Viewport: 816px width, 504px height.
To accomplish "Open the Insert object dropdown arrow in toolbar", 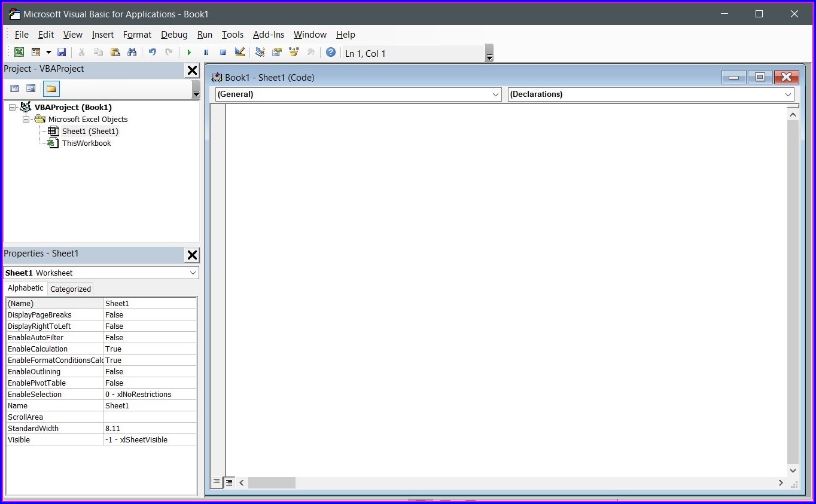I will pyautogui.click(x=48, y=53).
